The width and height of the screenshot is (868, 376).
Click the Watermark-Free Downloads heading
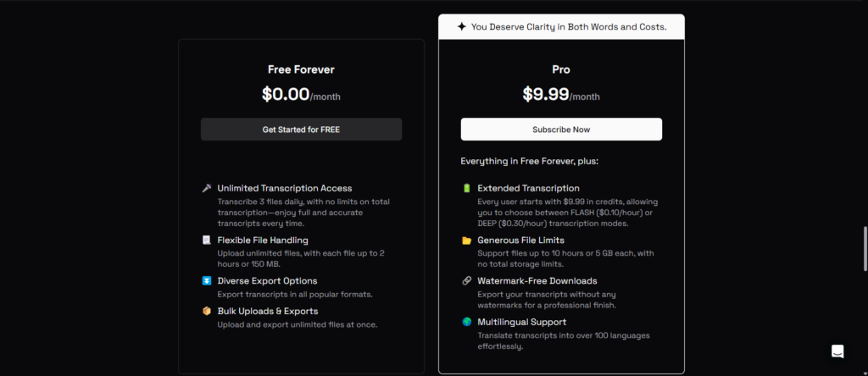[537, 281]
